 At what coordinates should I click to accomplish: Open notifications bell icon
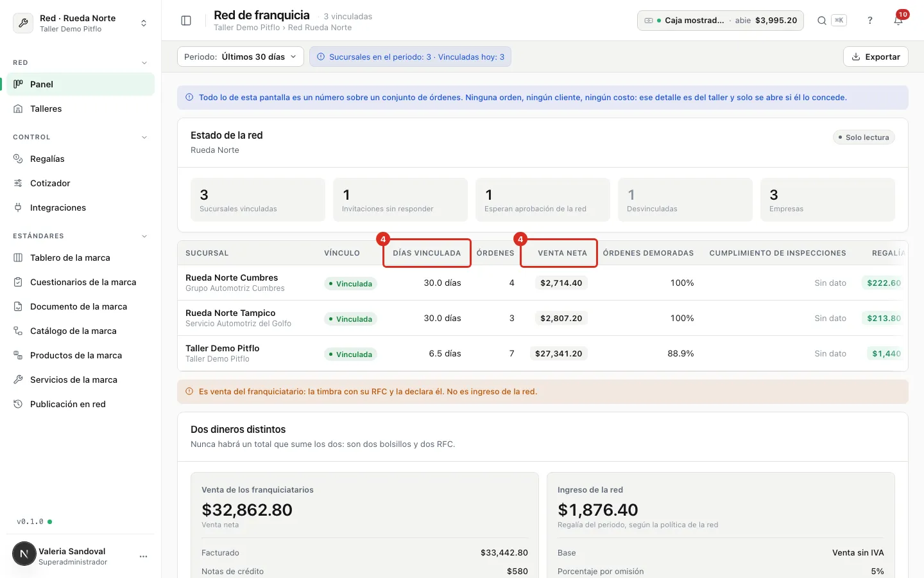tap(898, 21)
